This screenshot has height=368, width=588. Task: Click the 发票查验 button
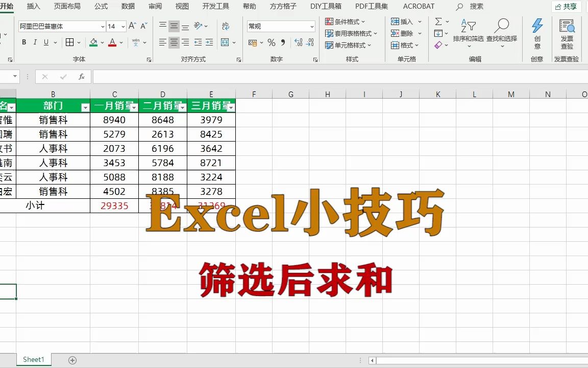(568, 34)
